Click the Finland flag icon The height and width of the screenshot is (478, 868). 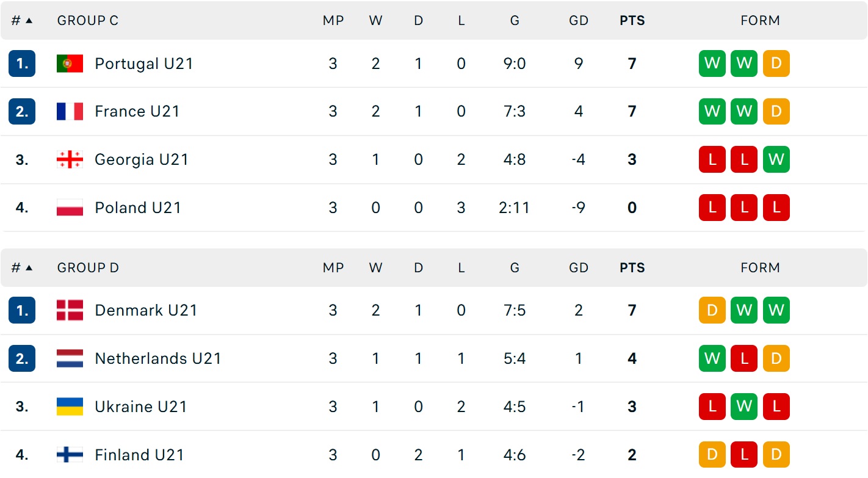click(70, 455)
